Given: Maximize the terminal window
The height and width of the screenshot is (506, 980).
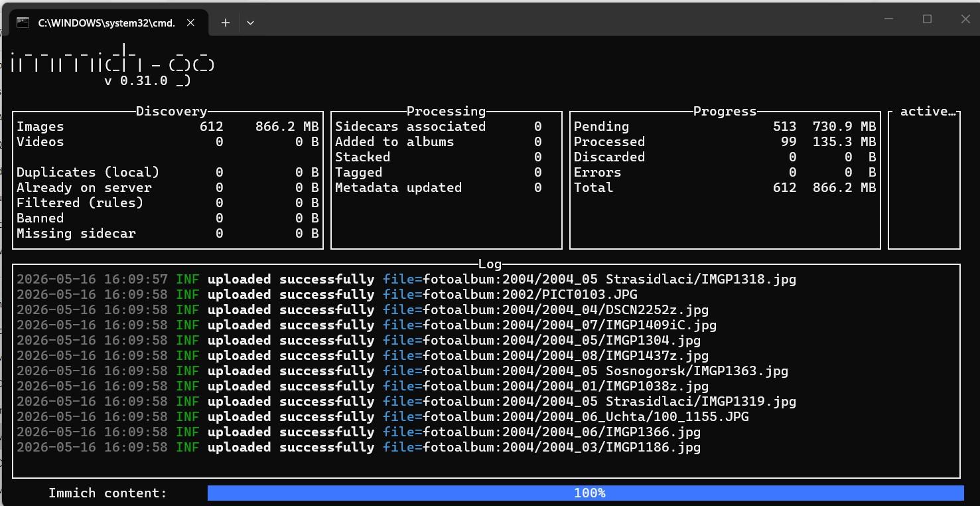Looking at the screenshot, I should pyautogui.click(x=928, y=19).
